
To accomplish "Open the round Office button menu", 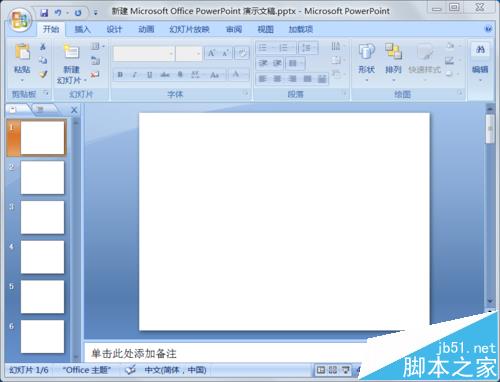I will (20, 21).
